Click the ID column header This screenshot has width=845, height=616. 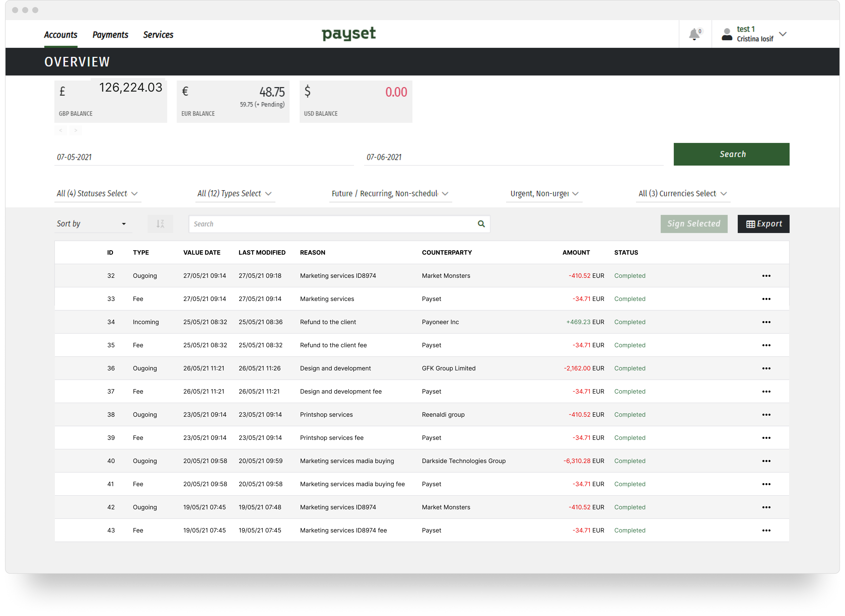tap(110, 252)
